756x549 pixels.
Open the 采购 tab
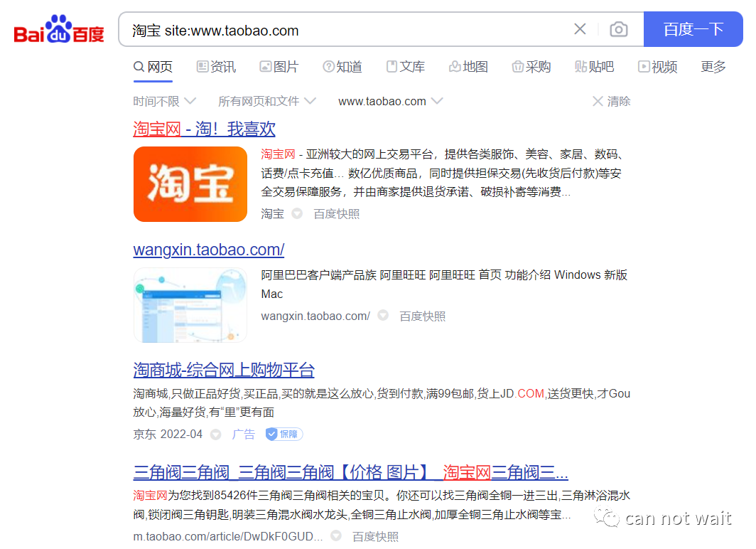click(x=531, y=67)
